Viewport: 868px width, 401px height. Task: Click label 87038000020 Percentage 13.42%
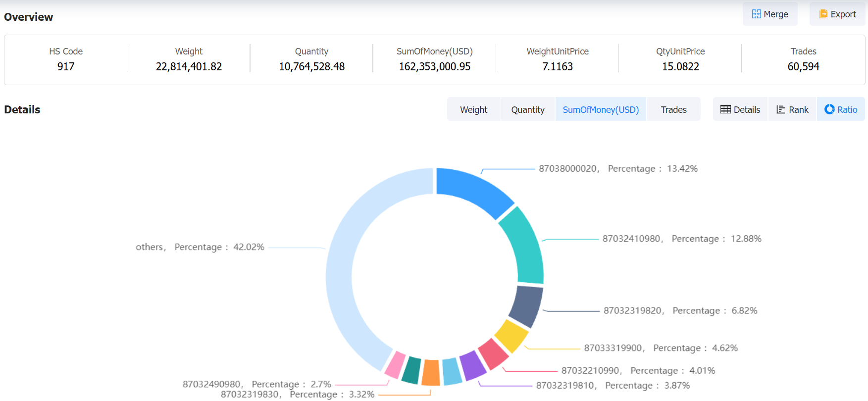point(618,168)
